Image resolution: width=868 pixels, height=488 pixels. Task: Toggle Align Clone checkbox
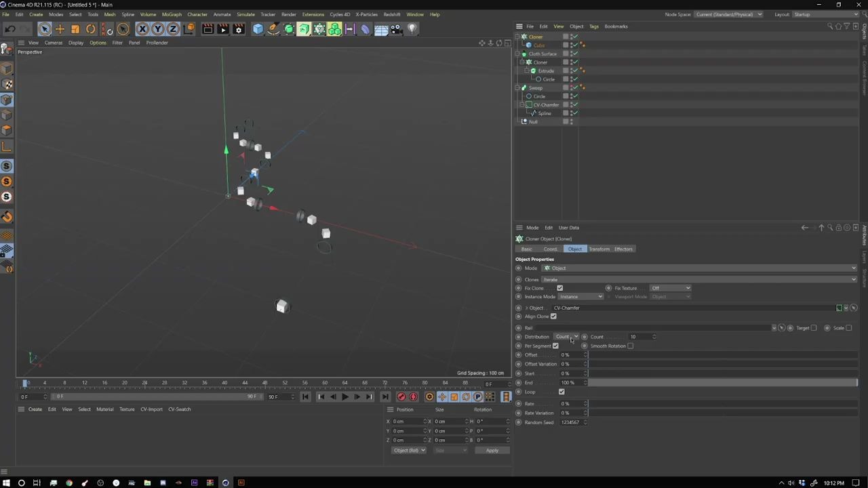coord(553,317)
